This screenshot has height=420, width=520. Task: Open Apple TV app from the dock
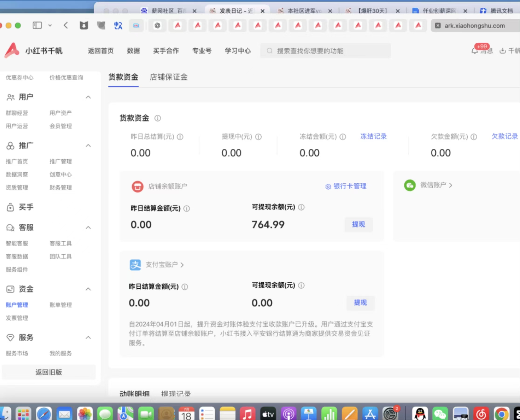268,413
